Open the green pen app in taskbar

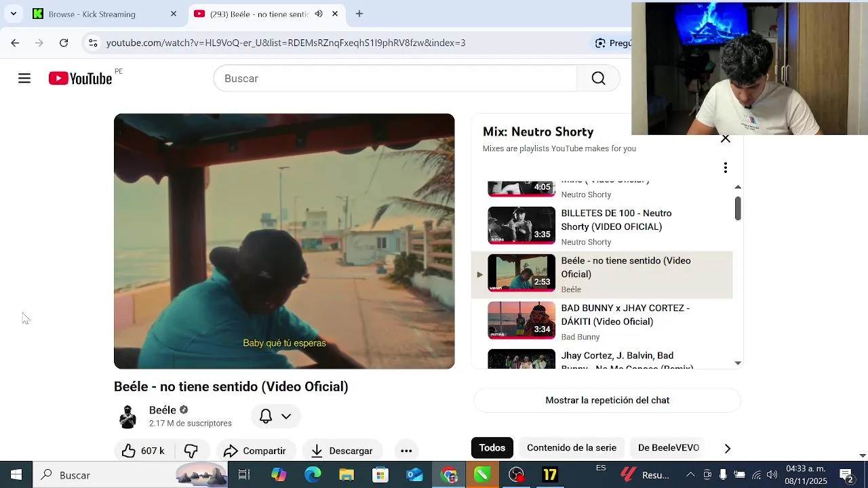tap(482, 475)
